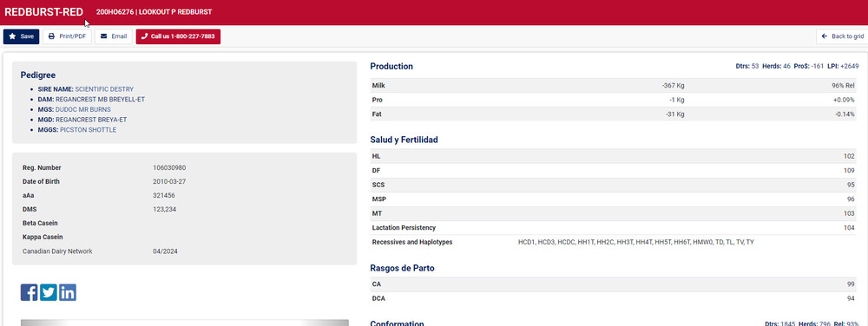Click the Pedigree heading

[x=38, y=75]
